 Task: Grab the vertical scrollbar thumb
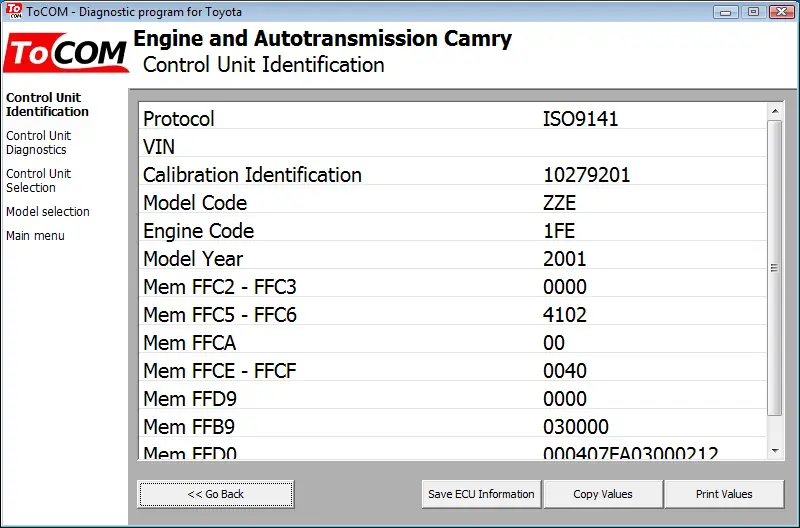coord(774,268)
